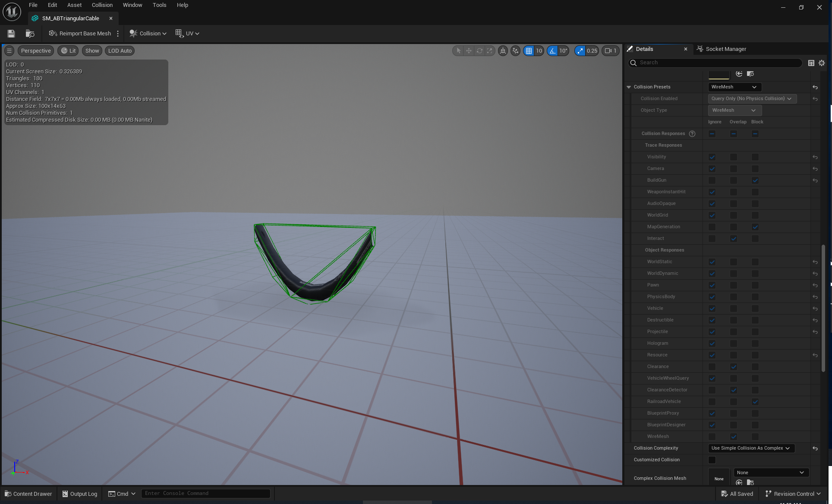The image size is (832, 504).
Task: Open the Collision menu in menu bar
Action: pyautogui.click(x=102, y=5)
